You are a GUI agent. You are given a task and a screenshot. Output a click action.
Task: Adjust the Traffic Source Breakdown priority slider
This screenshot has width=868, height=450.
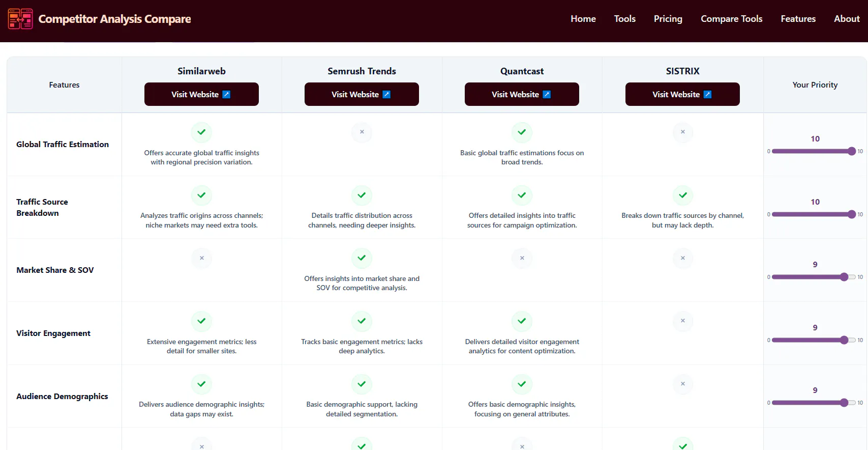tap(814, 214)
